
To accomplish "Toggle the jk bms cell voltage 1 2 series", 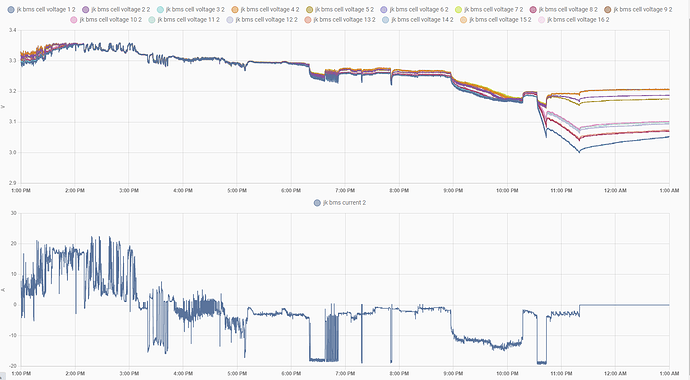I will click(x=42, y=9).
